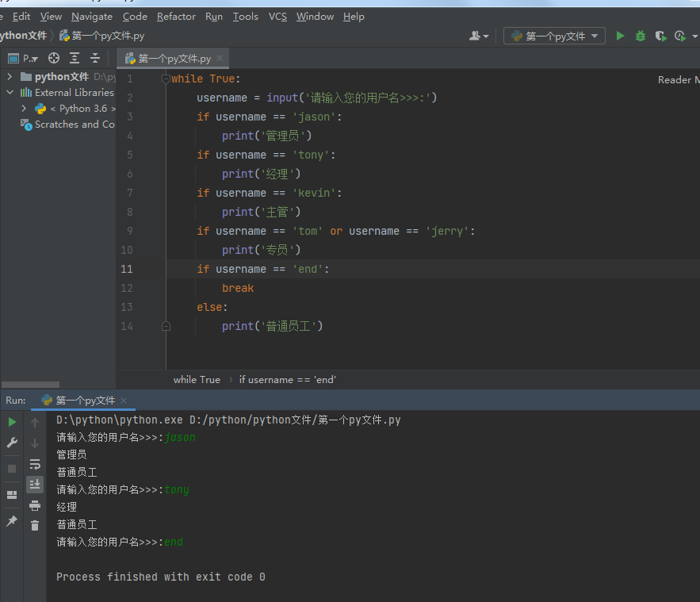Collapse all items in the Project panel
Screen dimensions: 700x602
click(95, 58)
